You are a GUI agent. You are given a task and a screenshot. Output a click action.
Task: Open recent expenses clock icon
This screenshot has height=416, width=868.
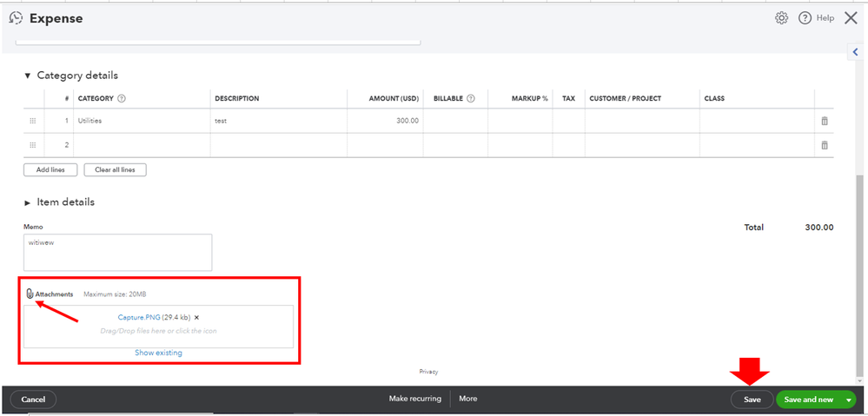pyautogui.click(x=16, y=18)
